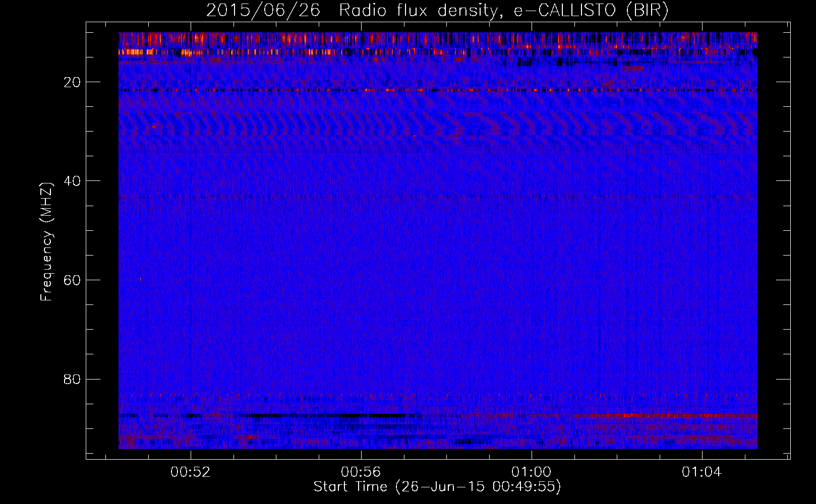Viewport: 816px width, 504px height.
Task: Click the 01:00 time tick label
Action: [x=531, y=472]
